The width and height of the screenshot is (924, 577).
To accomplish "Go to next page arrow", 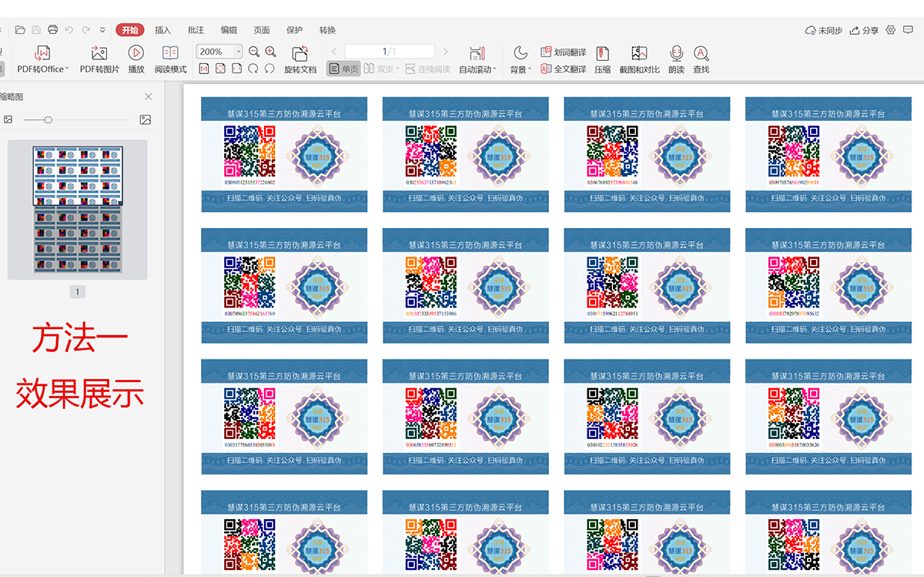I will 445,52.
